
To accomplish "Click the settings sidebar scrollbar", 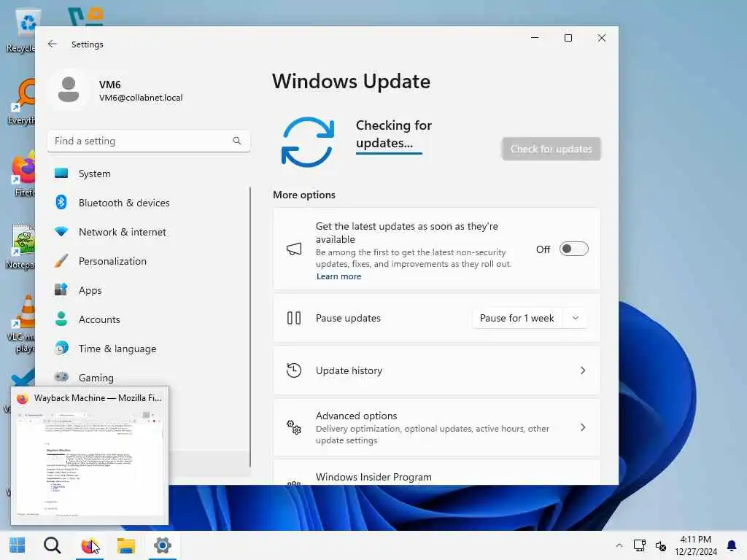I will [250, 327].
